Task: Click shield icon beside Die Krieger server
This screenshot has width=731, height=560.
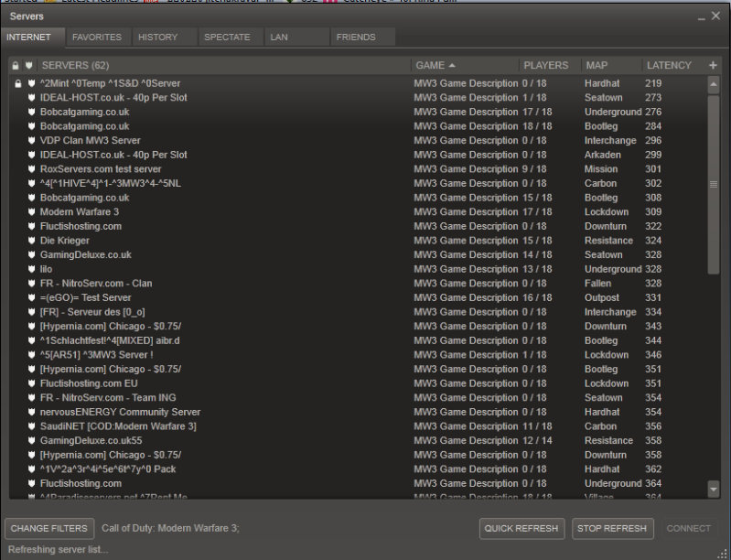Action: (x=30, y=241)
